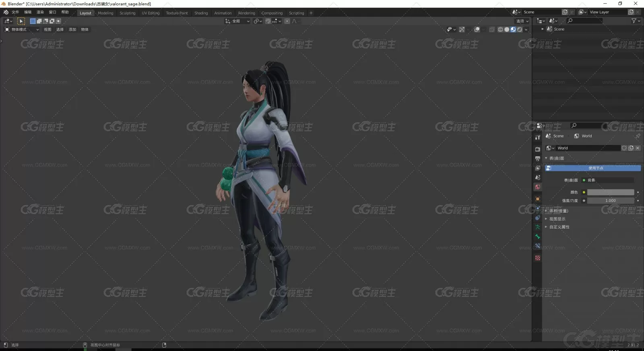The height and width of the screenshot is (351, 644).
Task: Switch to the Texture Paint workspace tab
Action: coord(177,13)
